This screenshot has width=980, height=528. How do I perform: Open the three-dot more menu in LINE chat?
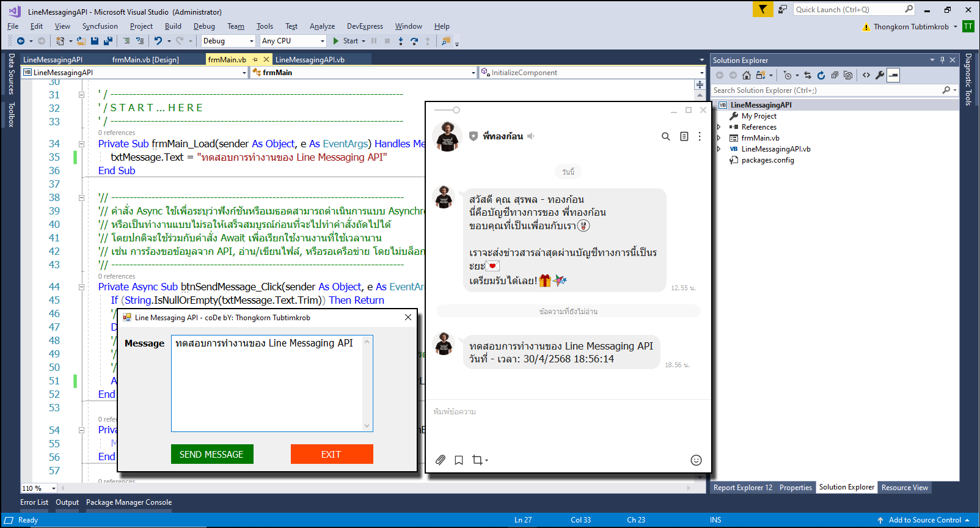click(700, 136)
